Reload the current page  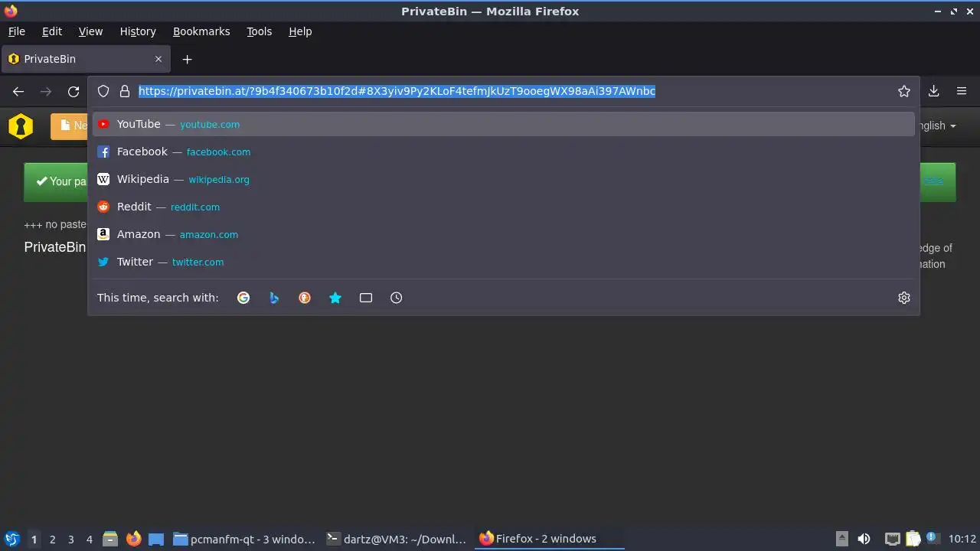tap(73, 91)
